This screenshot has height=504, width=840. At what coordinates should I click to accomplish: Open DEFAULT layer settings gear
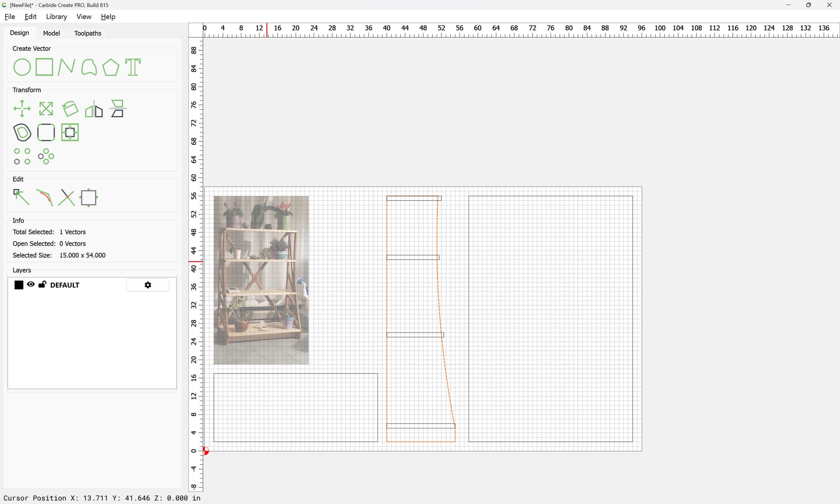pyautogui.click(x=148, y=285)
